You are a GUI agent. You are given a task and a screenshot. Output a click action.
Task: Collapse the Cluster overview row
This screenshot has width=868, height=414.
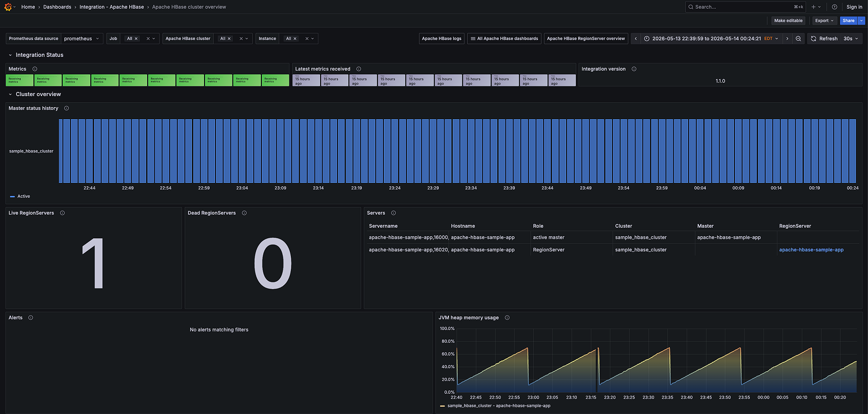(10, 94)
